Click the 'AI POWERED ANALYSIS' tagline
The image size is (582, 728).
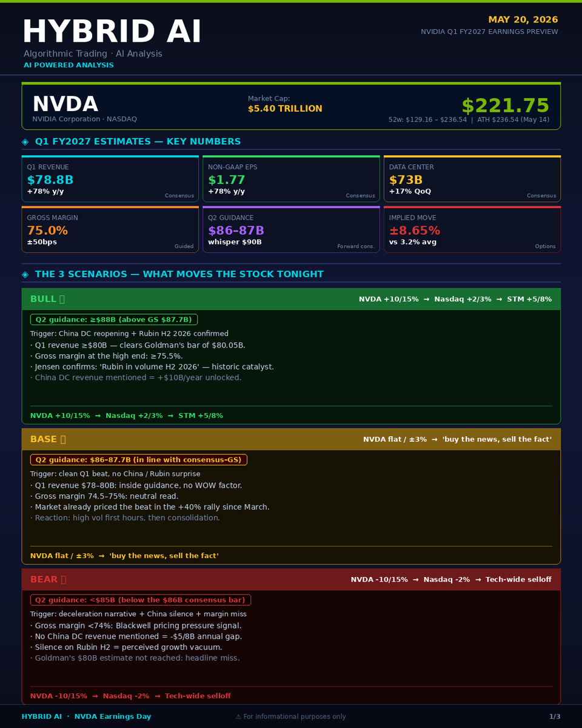coord(69,65)
